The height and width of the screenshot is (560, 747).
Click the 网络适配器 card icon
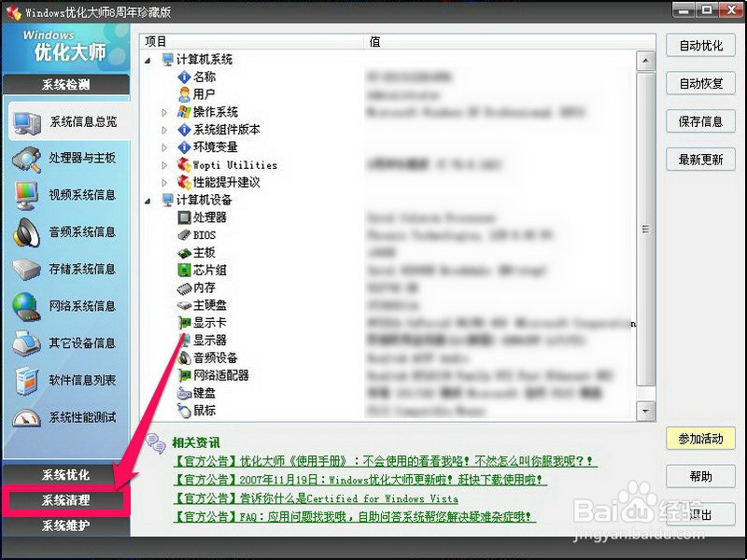tap(184, 376)
